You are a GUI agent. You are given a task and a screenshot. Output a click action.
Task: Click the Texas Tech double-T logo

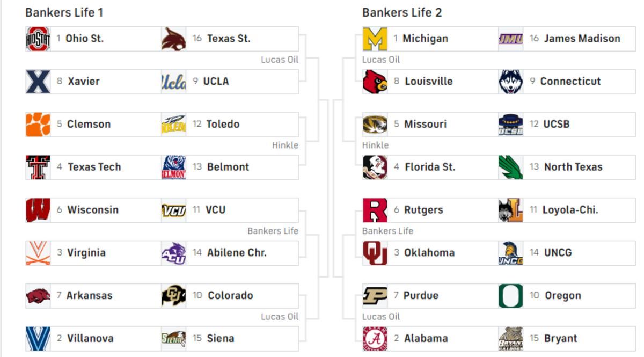pos(38,167)
